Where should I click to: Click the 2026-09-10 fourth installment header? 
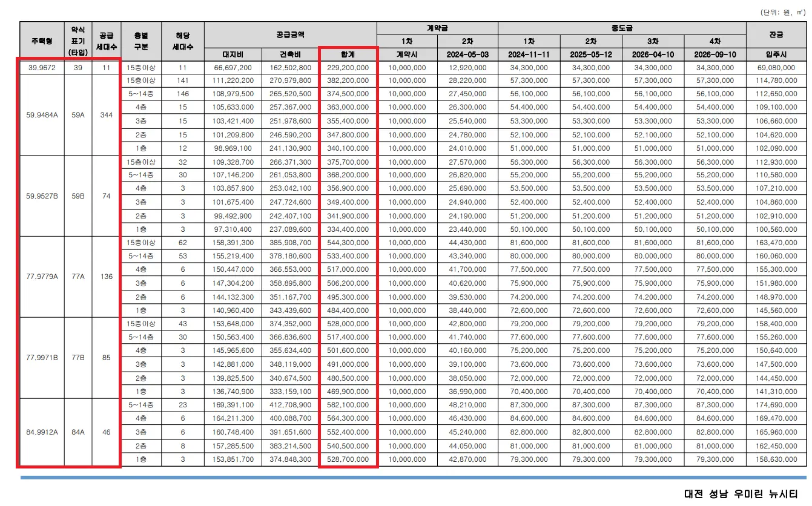[715, 54]
